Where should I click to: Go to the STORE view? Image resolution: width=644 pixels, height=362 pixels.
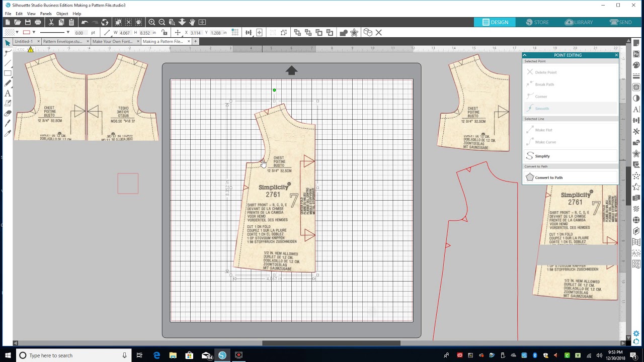coord(537,22)
